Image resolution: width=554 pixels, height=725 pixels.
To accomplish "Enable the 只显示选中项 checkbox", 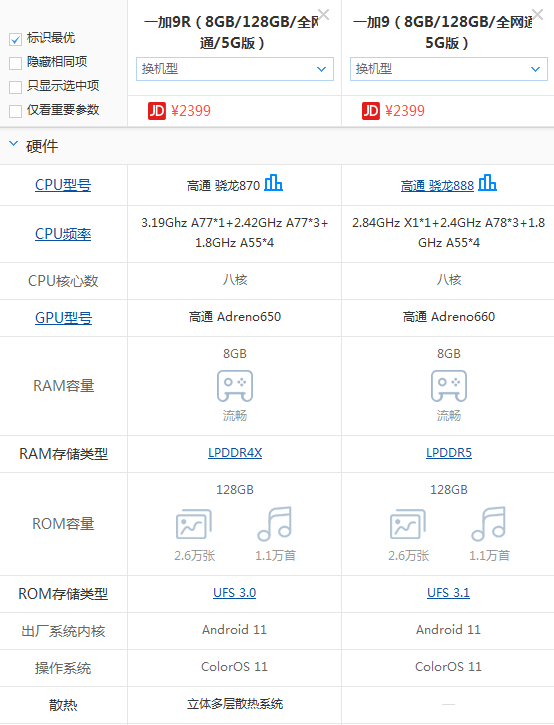I will pos(15,87).
